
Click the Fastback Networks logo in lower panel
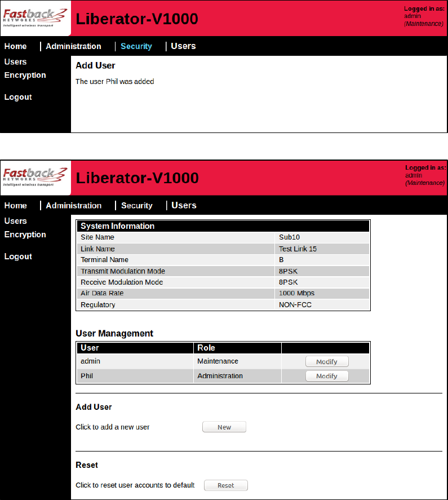pyautogui.click(x=35, y=178)
